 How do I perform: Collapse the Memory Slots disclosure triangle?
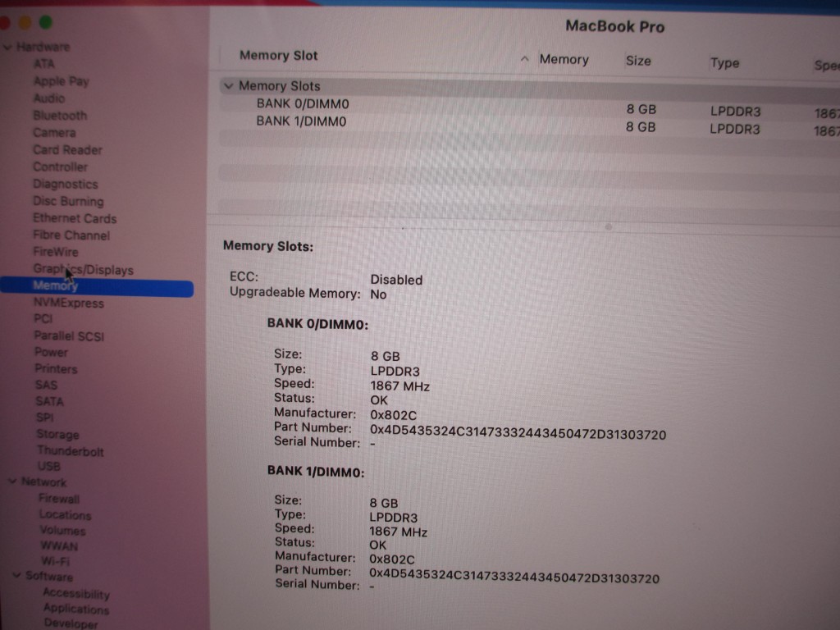point(229,85)
